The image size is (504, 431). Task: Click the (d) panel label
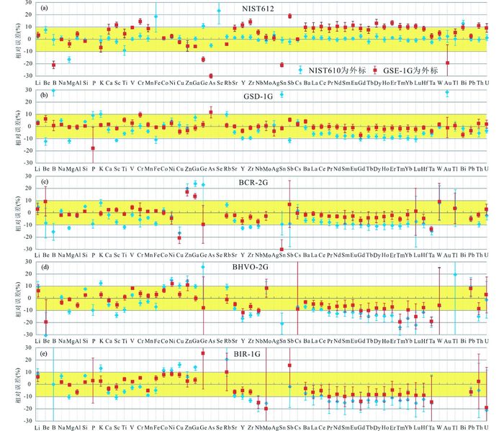[45, 268]
